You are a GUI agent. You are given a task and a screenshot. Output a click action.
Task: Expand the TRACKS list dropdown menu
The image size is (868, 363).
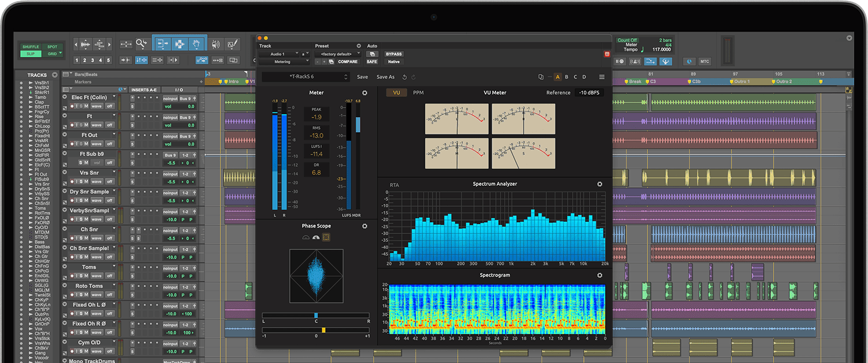[55, 75]
